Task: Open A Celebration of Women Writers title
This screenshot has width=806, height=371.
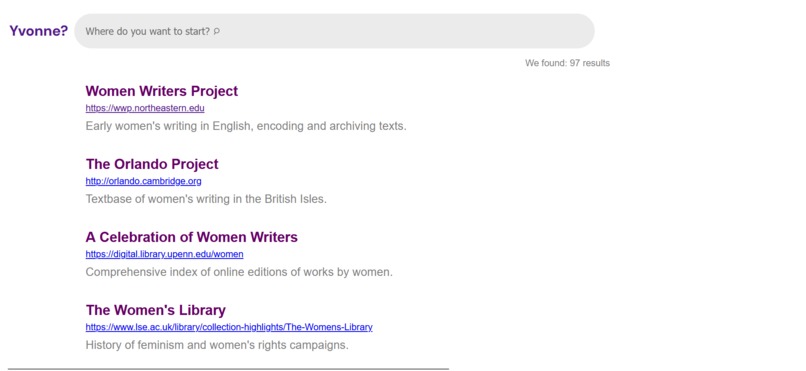Action: coord(191,237)
